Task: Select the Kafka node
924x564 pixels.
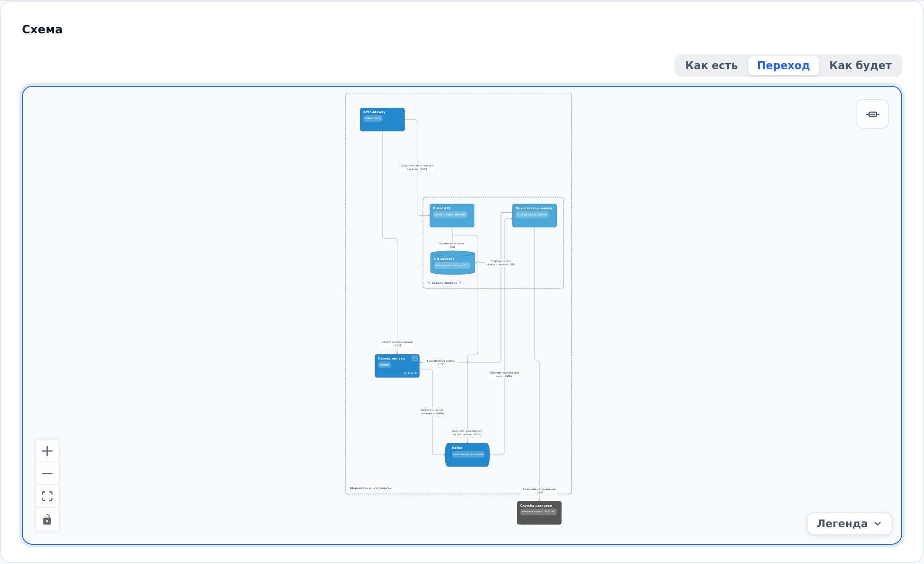Action: click(x=467, y=455)
